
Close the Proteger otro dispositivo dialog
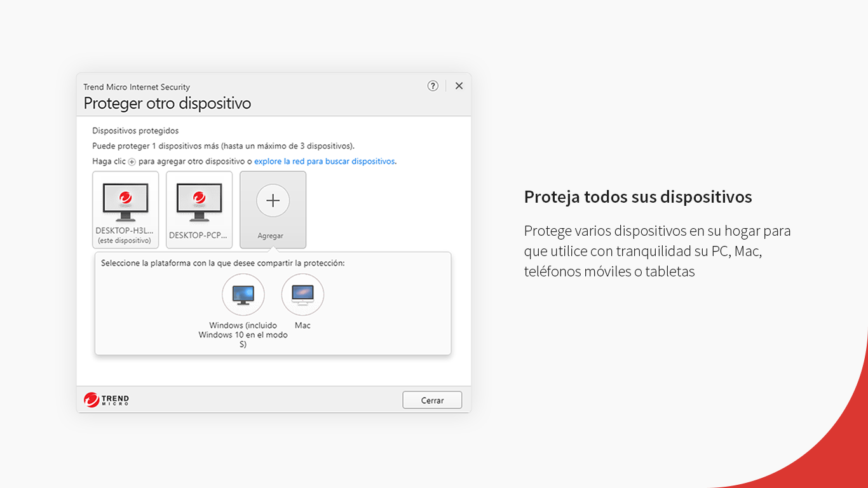(x=459, y=86)
